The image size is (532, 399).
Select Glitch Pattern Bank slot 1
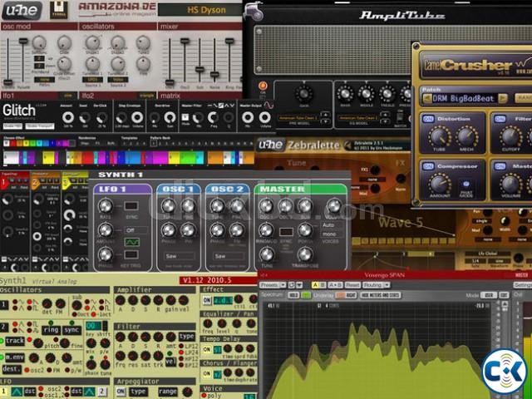tap(154, 144)
